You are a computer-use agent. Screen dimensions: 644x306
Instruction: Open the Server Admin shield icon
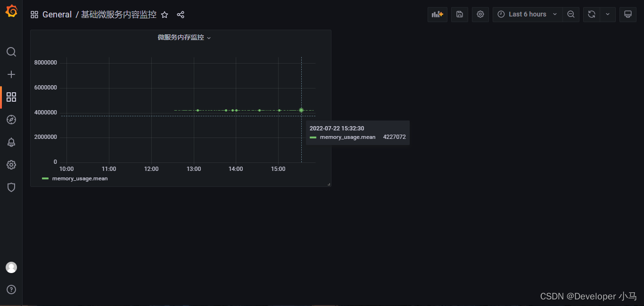[x=11, y=187]
